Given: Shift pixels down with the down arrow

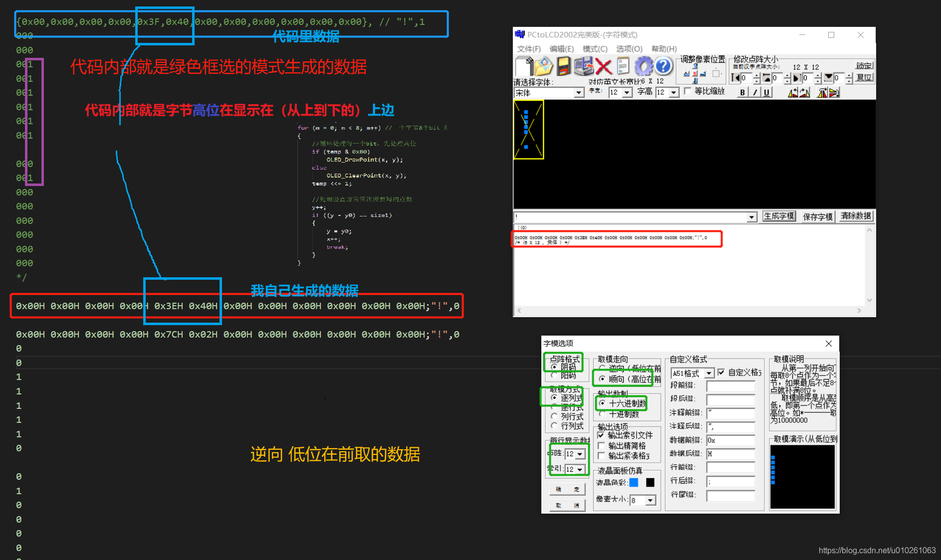Looking at the screenshot, I should point(695,81).
